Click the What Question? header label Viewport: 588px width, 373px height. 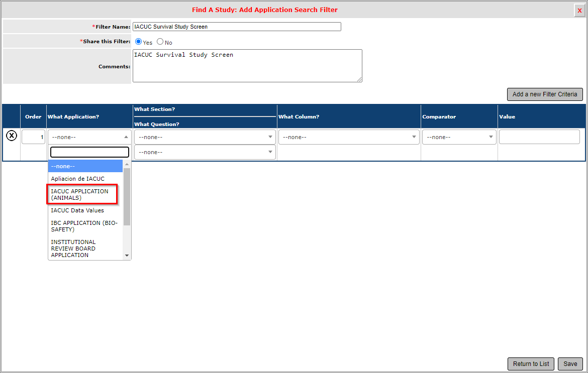point(157,125)
